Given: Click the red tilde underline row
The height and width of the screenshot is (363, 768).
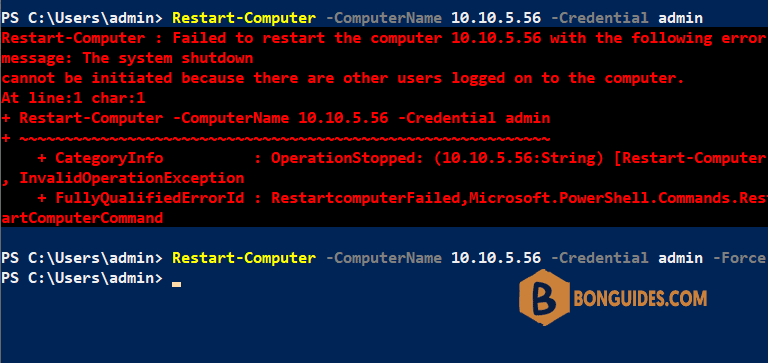Looking at the screenshot, I should (x=275, y=138).
